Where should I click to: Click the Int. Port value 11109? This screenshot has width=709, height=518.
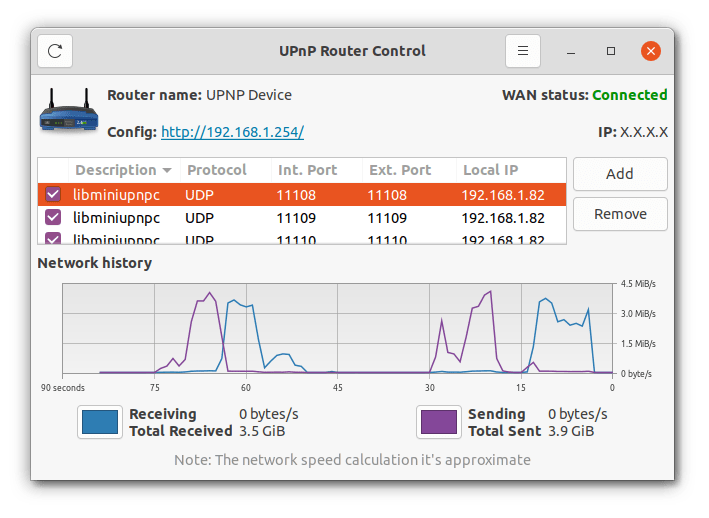296,218
